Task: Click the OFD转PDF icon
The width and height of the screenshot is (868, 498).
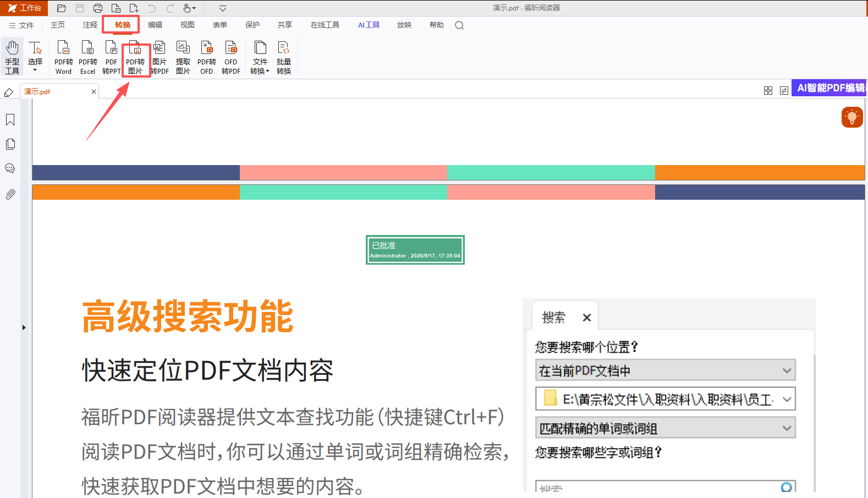Action: (x=231, y=57)
